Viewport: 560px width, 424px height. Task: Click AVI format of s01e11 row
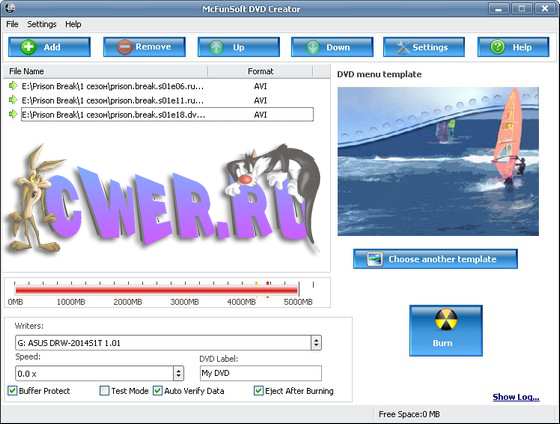260,100
